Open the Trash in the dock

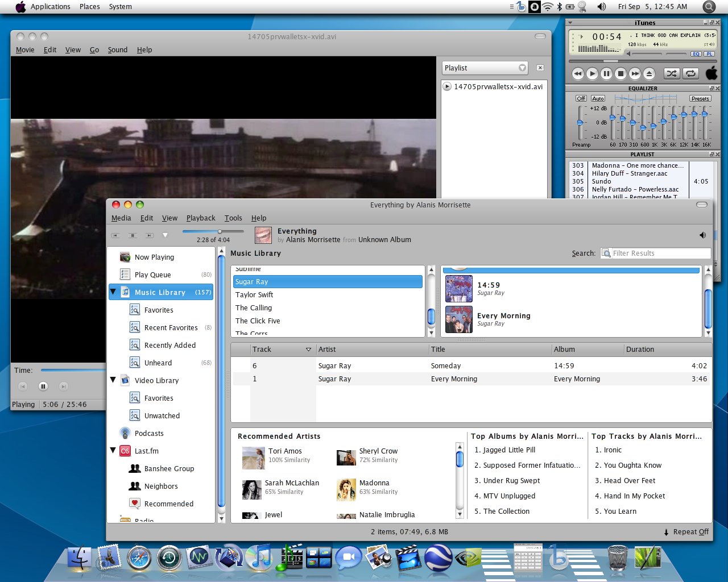(x=618, y=558)
